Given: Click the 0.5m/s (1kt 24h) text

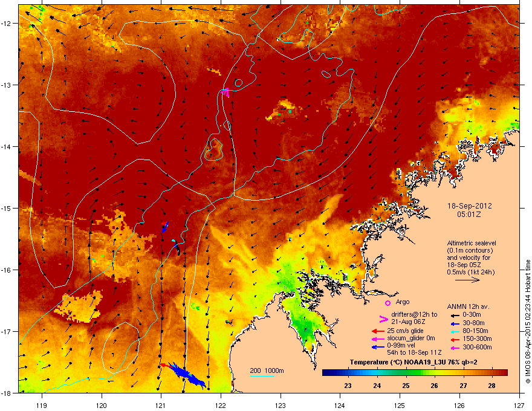Looking at the screenshot, I should [x=470, y=273].
